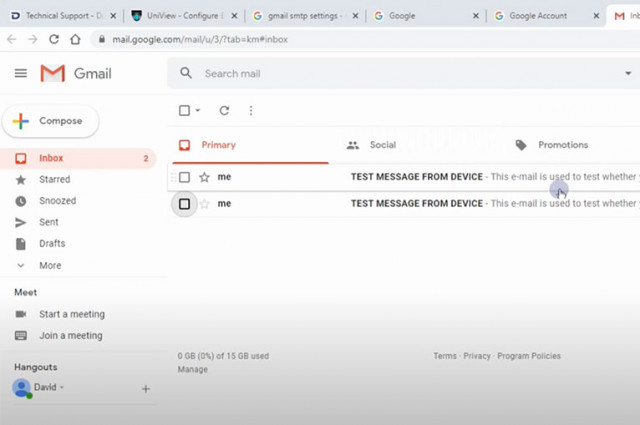
Task: Click the refresh inbox icon
Action: click(x=224, y=111)
